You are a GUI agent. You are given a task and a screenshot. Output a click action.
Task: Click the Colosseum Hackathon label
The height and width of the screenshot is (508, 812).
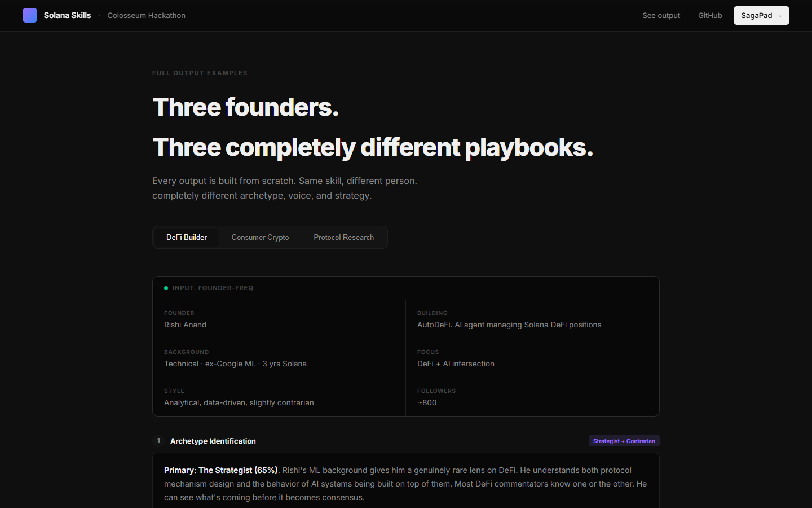(146, 15)
